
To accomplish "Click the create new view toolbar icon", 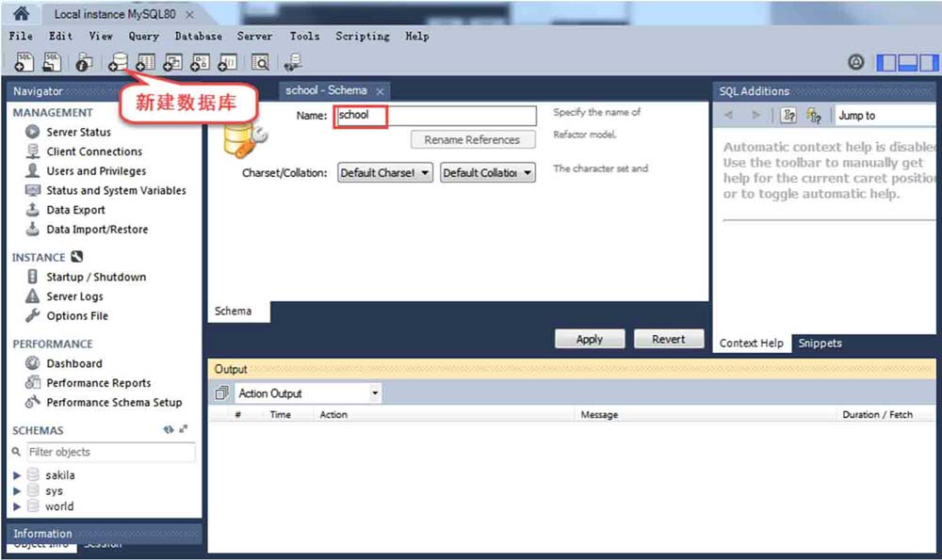I will click(173, 62).
